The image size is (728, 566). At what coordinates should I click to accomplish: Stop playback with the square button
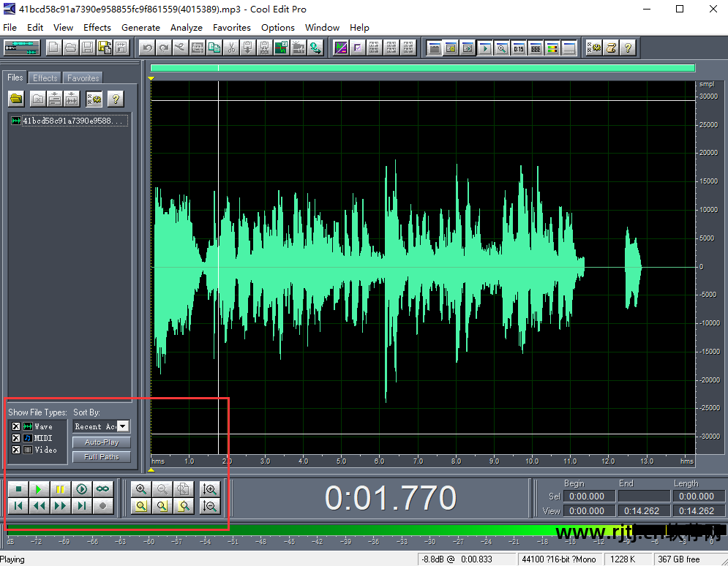click(x=18, y=489)
